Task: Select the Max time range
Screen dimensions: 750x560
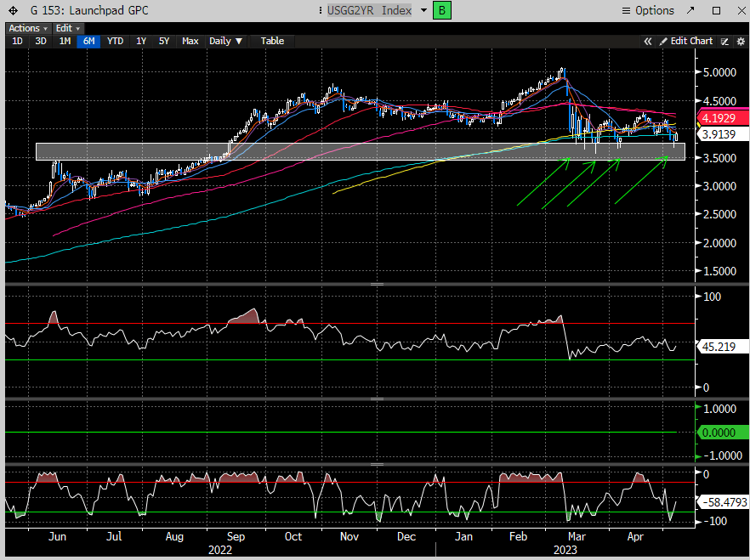Action: click(190, 41)
